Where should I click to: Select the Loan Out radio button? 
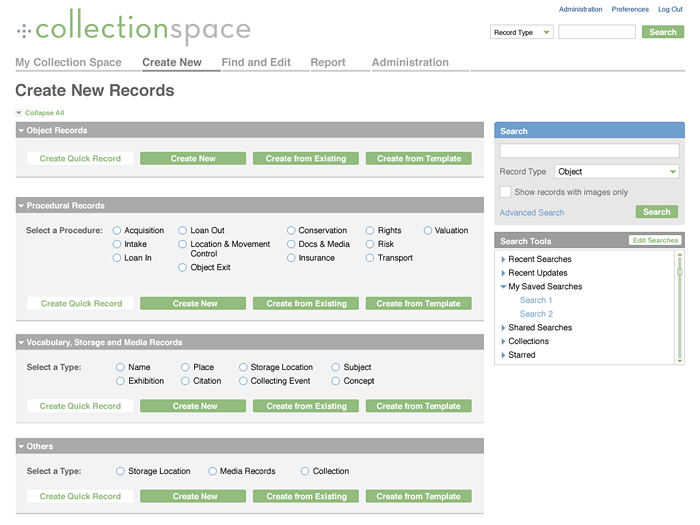pos(183,230)
